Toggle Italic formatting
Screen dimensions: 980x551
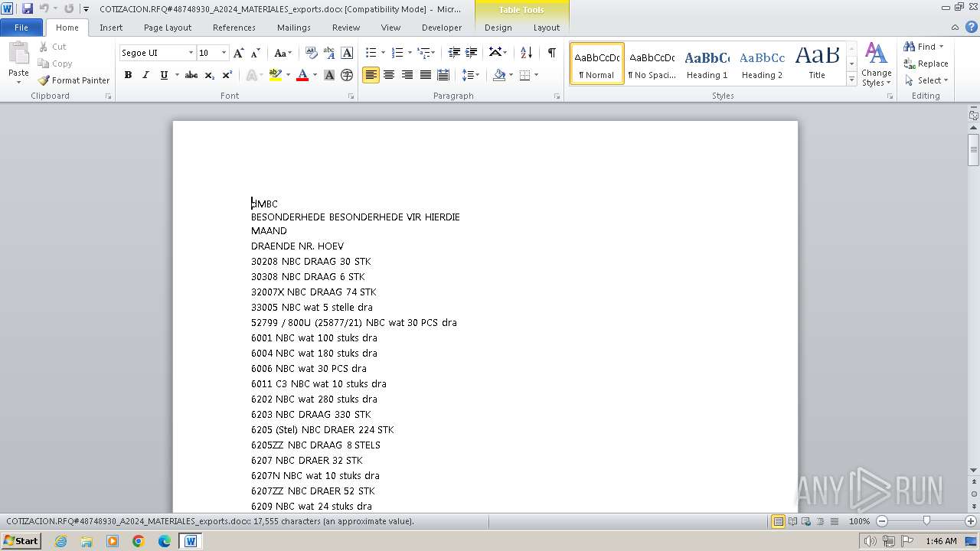tap(145, 75)
